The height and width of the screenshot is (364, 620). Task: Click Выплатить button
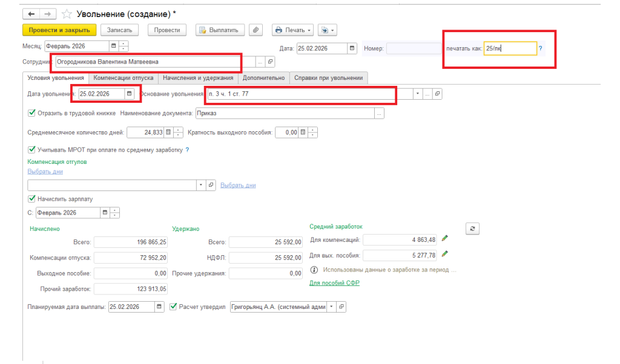click(220, 30)
